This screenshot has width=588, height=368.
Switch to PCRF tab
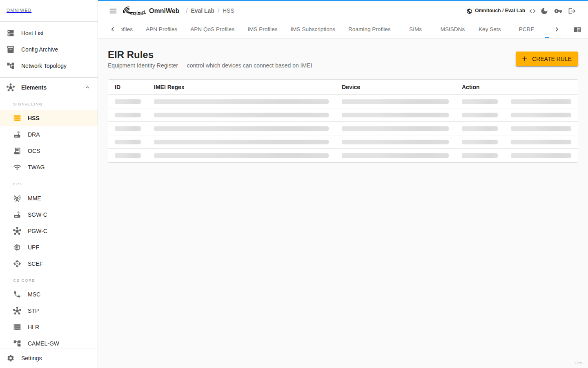coord(526,29)
